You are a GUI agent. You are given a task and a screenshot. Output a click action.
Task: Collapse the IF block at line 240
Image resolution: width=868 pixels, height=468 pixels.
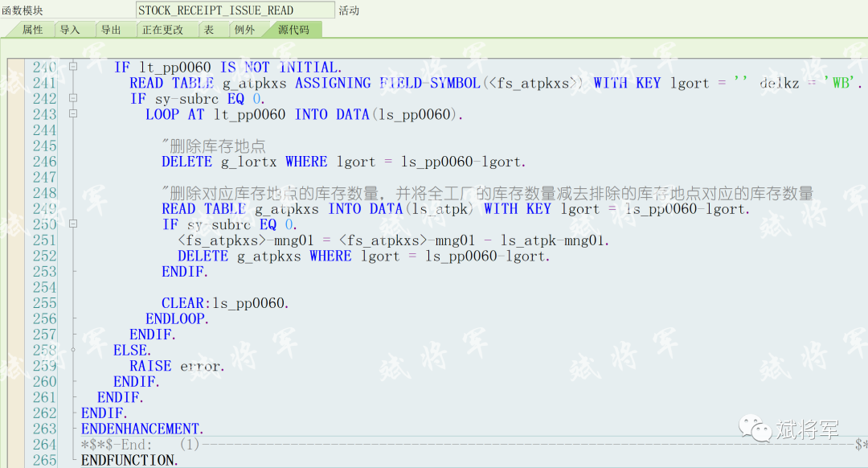(73, 67)
